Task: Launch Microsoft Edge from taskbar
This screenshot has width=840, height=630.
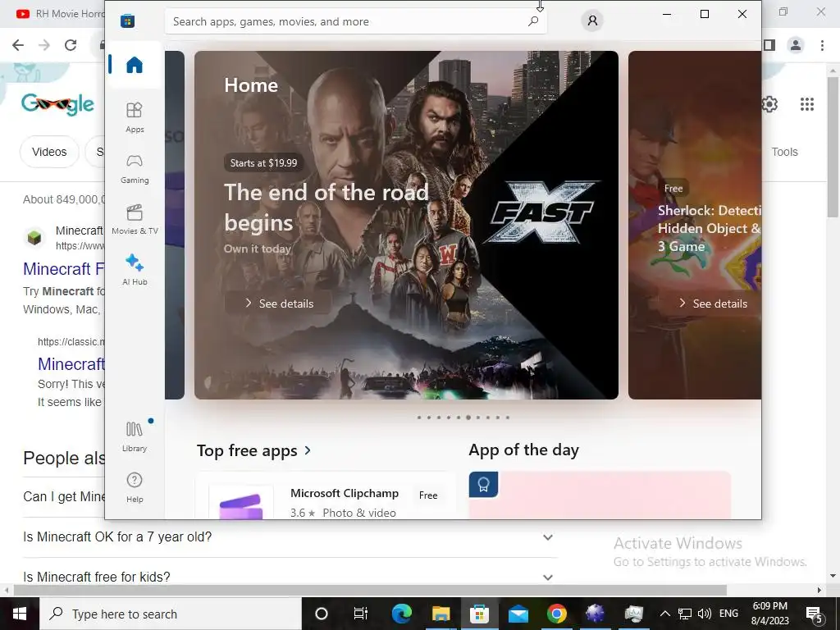Action: [402, 614]
